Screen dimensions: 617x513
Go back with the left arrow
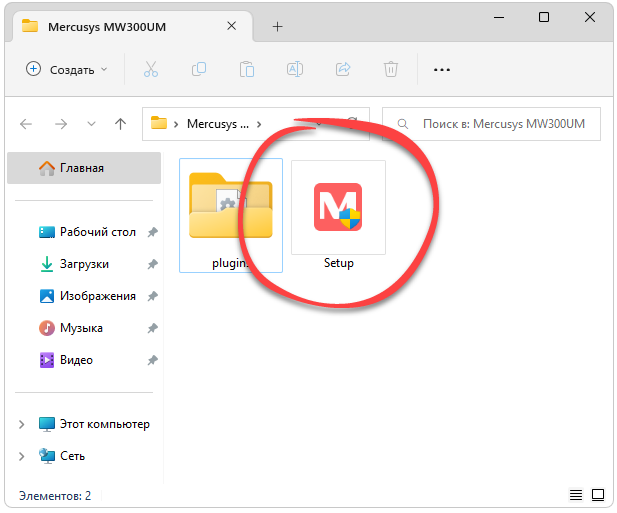26,124
